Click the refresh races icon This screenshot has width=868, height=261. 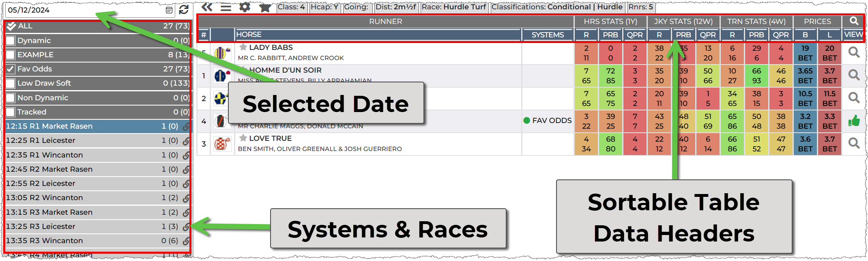[184, 10]
